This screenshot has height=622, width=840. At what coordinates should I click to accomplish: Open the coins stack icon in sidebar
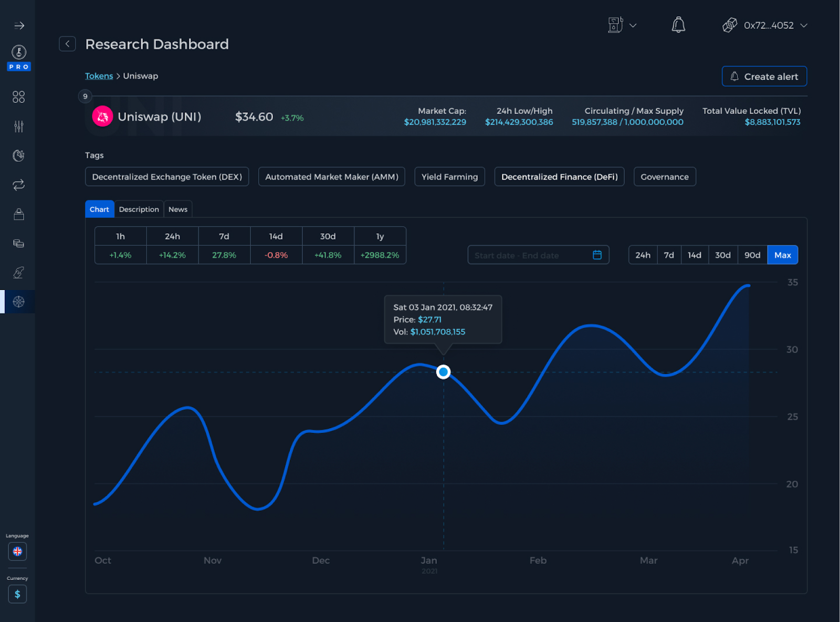pyautogui.click(x=18, y=243)
